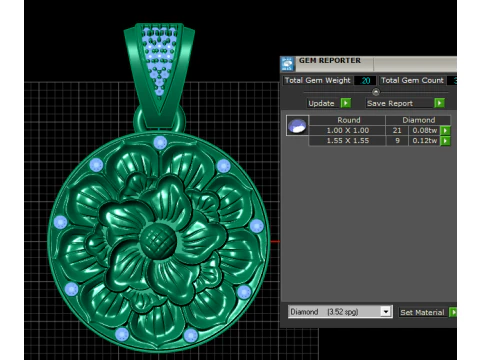This screenshot has height=360, width=480.
Task: Click the Total Gem Count label
Action: [x=412, y=80]
